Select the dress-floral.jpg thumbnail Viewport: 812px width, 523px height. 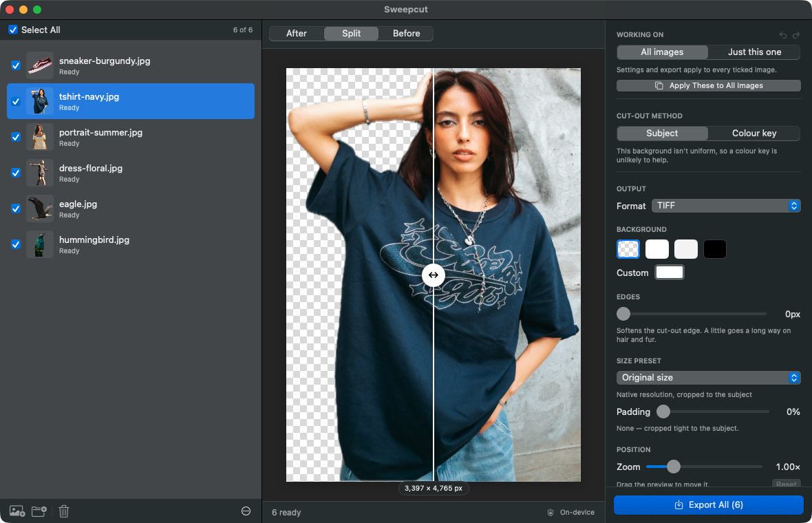coord(40,173)
